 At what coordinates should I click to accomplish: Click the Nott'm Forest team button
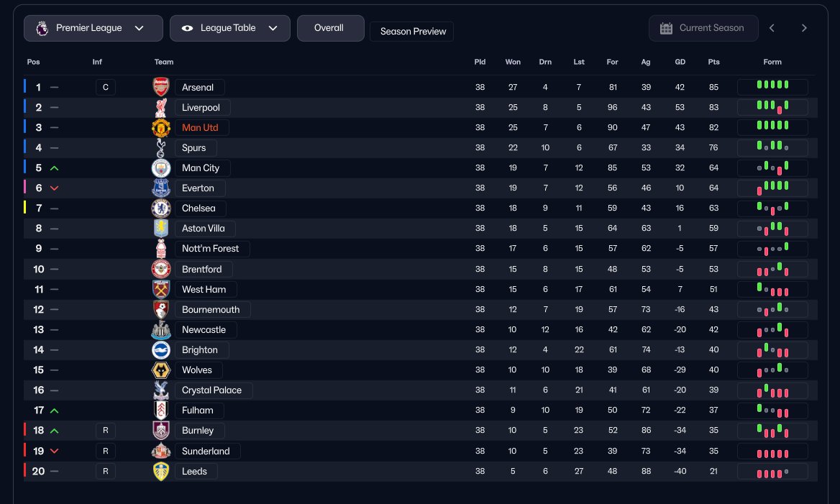pos(211,249)
